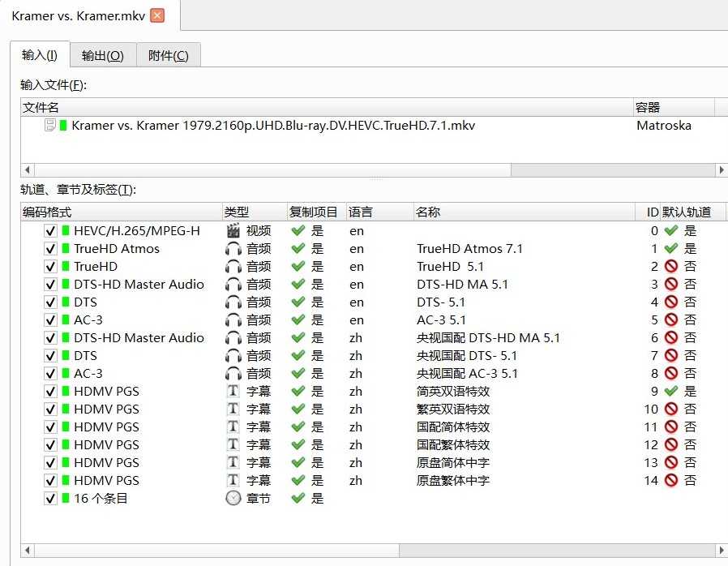Toggle checkbox for 16 个条目 chapters
Viewport: 728px width, 566px height.
point(51,499)
